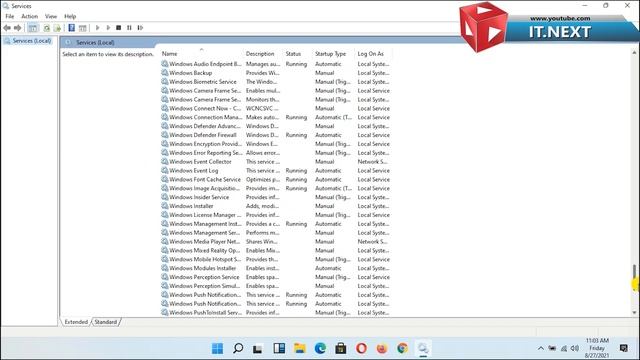This screenshot has height=360, width=640.
Task: Click the Forward arrow in toolbar
Action: click(18, 28)
